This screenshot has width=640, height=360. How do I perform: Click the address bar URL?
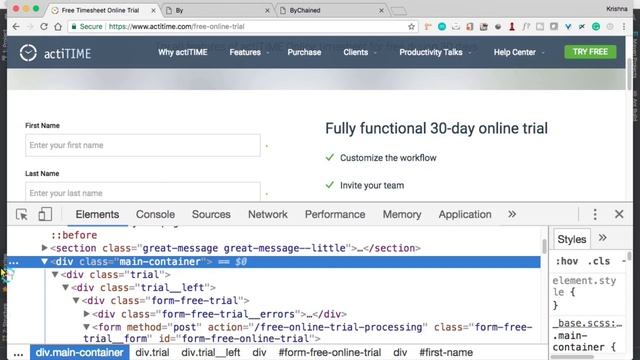click(176, 27)
